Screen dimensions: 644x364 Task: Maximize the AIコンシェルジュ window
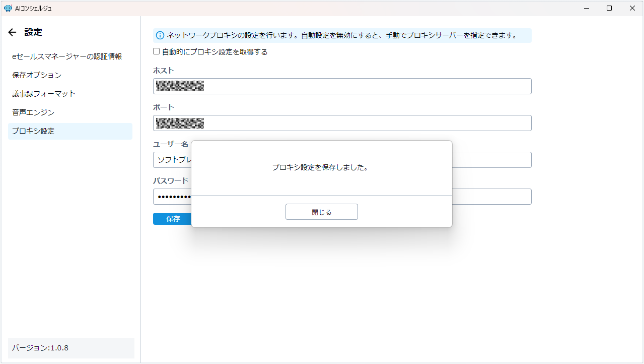click(x=609, y=8)
